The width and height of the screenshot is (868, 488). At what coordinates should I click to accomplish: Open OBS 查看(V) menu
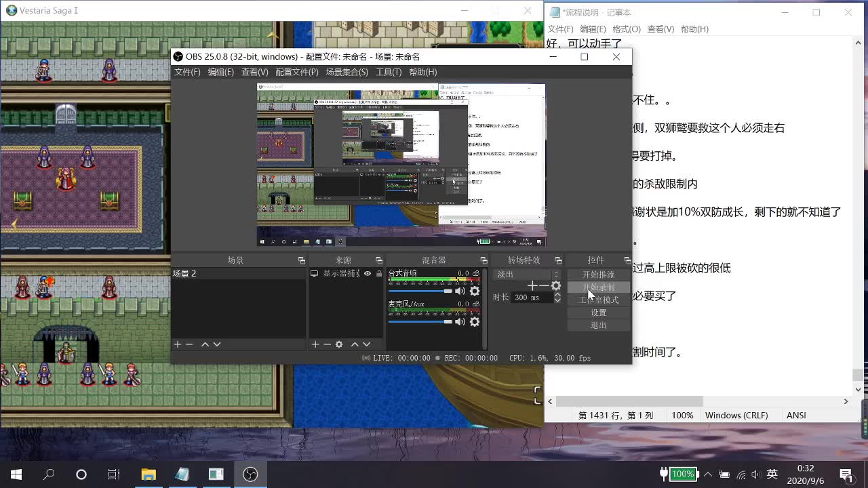(x=254, y=72)
